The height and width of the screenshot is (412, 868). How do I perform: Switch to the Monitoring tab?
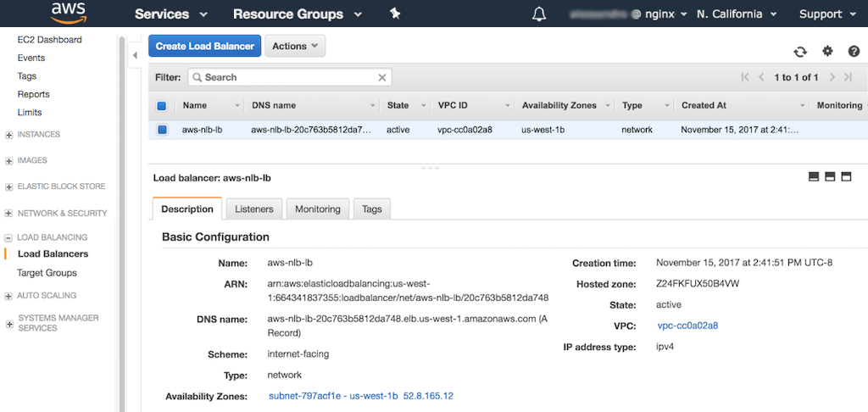317,209
